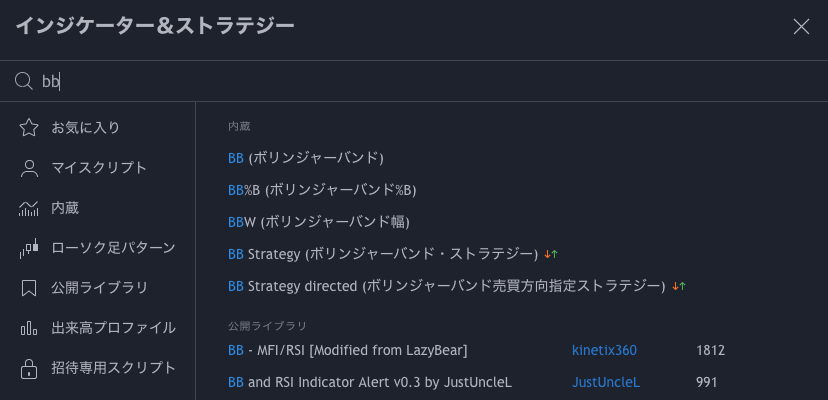Switch to the マイスクリプト category
Viewport: 828px width, 400px height.
point(99,168)
